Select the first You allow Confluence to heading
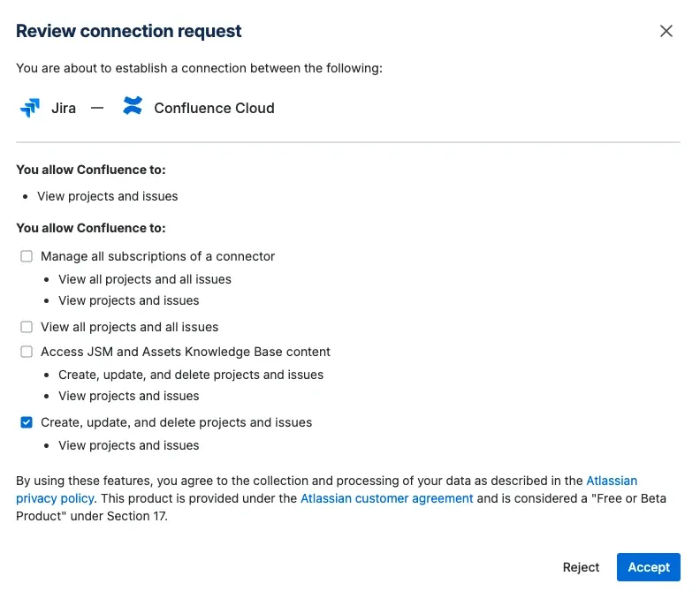The image size is (700, 599). tap(91, 170)
